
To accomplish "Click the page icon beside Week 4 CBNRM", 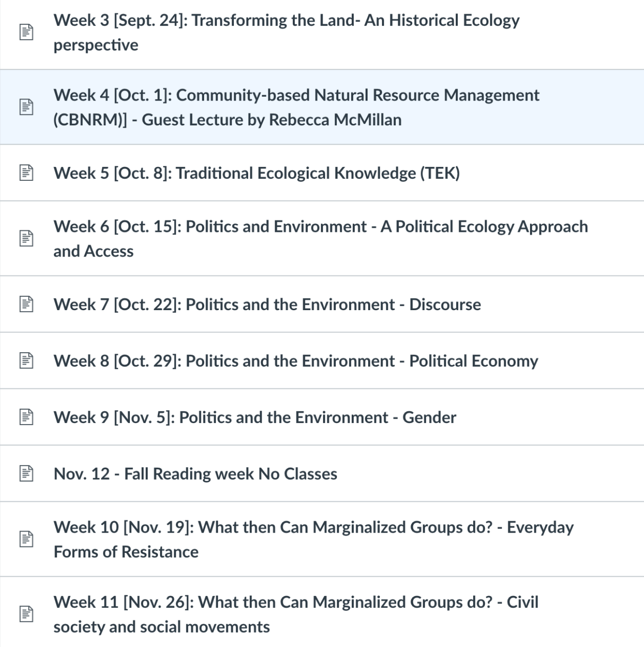I will tap(26, 108).
